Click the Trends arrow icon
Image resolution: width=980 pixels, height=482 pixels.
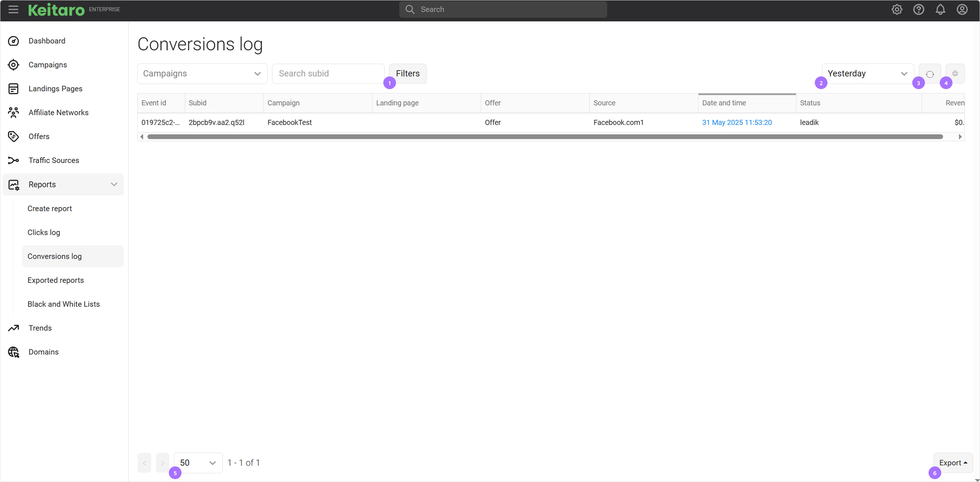tap(13, 328)
